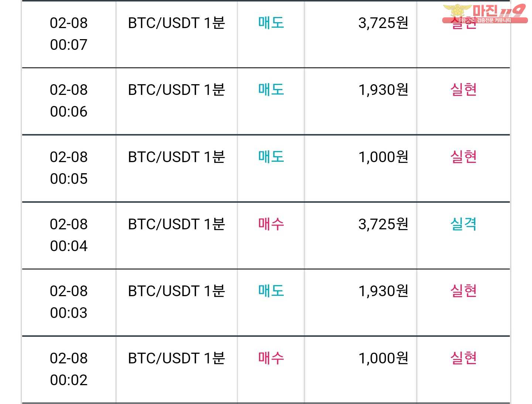Click the 마진119 logo watermark
Viewport: 532px width, 404px height.
(484, 13)
